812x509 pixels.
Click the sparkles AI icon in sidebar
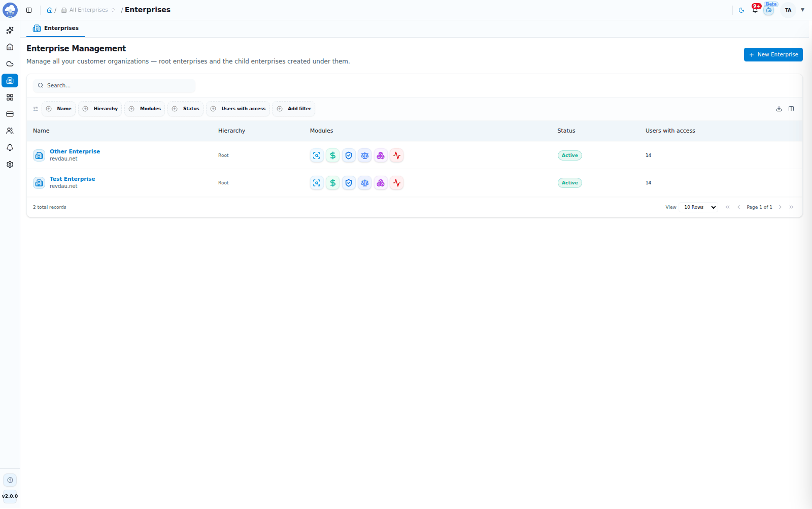pos(10,30)
